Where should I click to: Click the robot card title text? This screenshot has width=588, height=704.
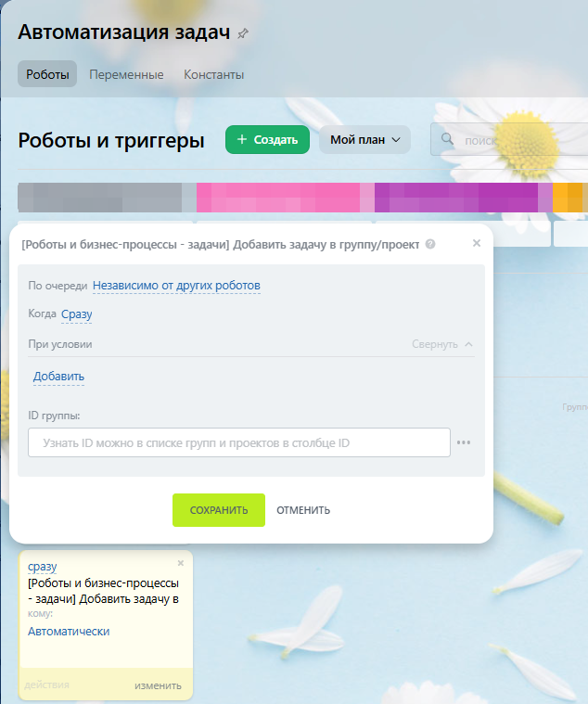pyautogui.click(x=103, y=591)
